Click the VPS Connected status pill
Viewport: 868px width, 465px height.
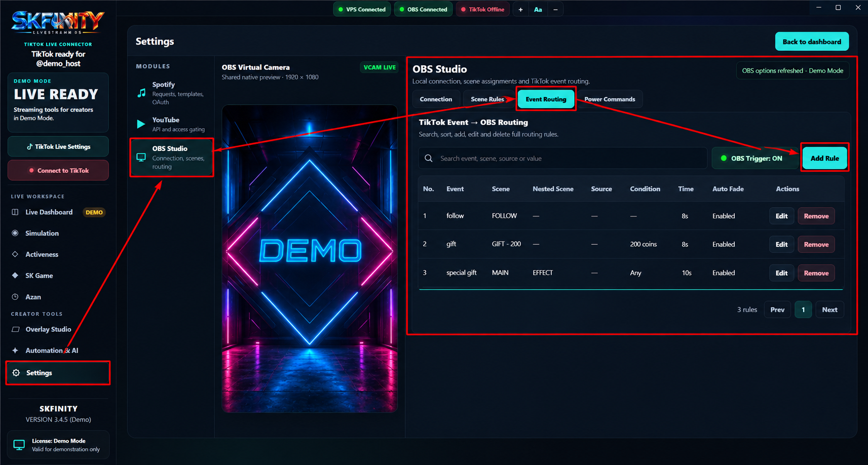click(x=362, y=9)
